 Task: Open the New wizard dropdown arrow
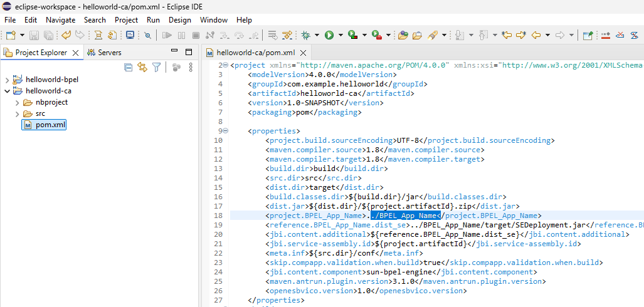coord(22,35)
